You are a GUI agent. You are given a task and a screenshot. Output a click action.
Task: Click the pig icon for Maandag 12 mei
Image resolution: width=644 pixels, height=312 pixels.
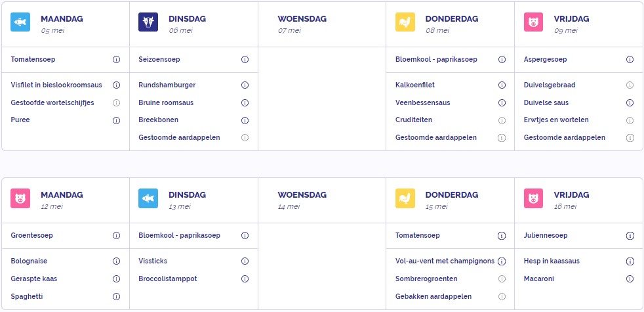pos(20,198)
